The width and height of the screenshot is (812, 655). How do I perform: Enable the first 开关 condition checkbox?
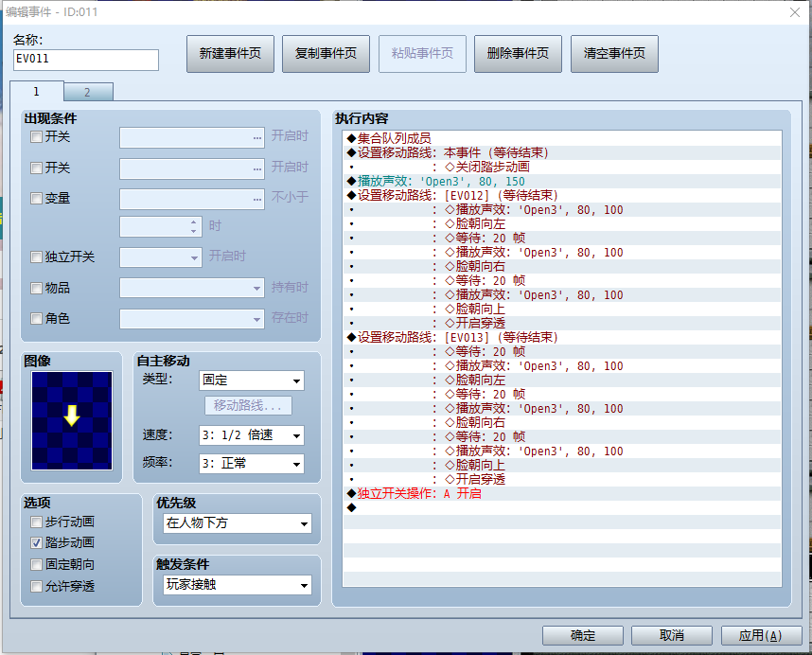36,136
